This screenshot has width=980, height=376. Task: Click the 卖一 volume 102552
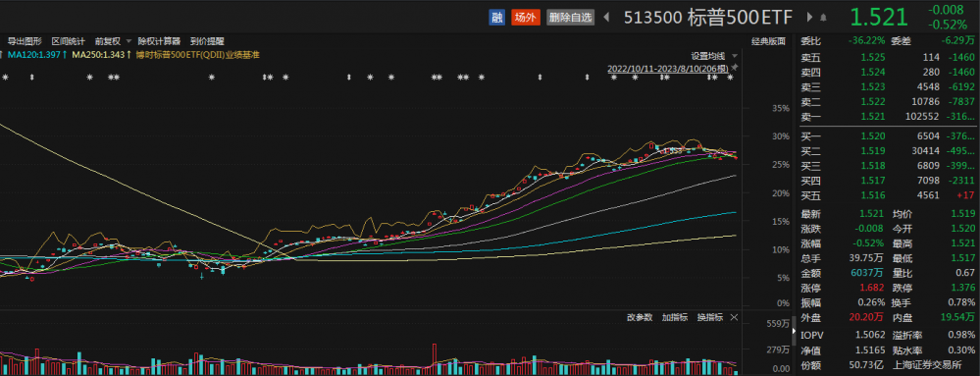[x=922, y=117]
